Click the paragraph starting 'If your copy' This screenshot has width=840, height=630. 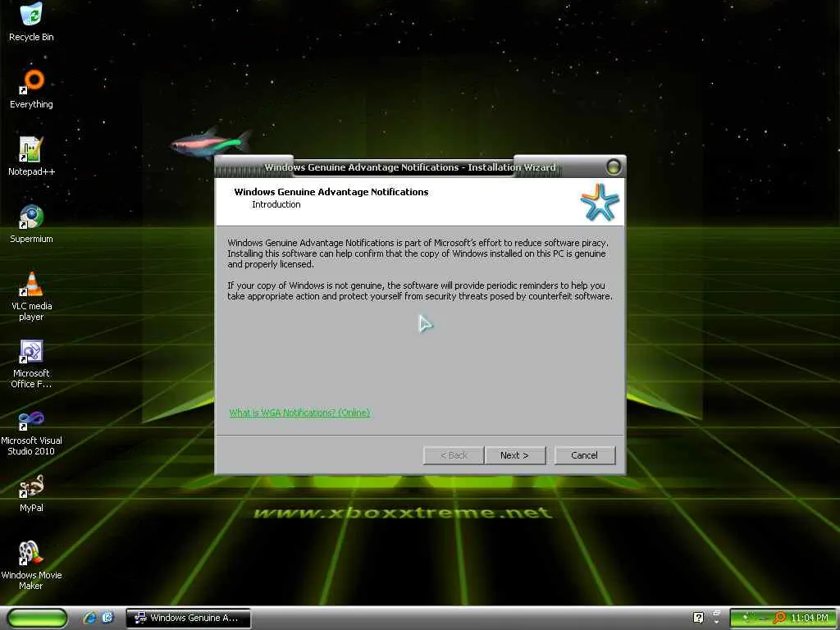pos(419,291)
